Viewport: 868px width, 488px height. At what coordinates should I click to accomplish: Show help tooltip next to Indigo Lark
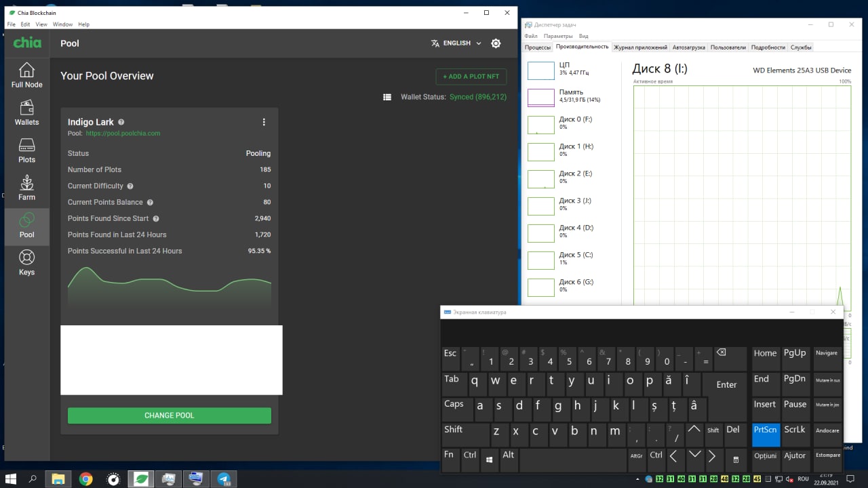(121, 122)
